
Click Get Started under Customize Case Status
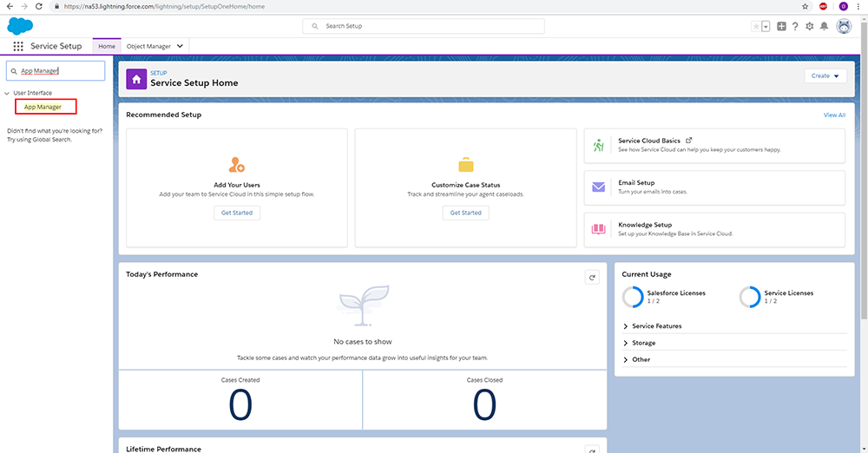click(465, 213)
